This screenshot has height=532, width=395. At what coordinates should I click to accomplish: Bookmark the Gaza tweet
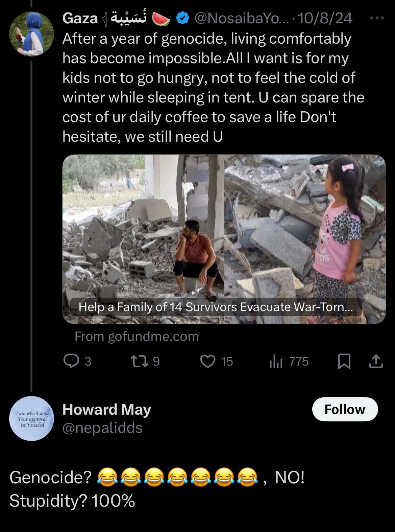pyautogui.click(x=344, y=361)
